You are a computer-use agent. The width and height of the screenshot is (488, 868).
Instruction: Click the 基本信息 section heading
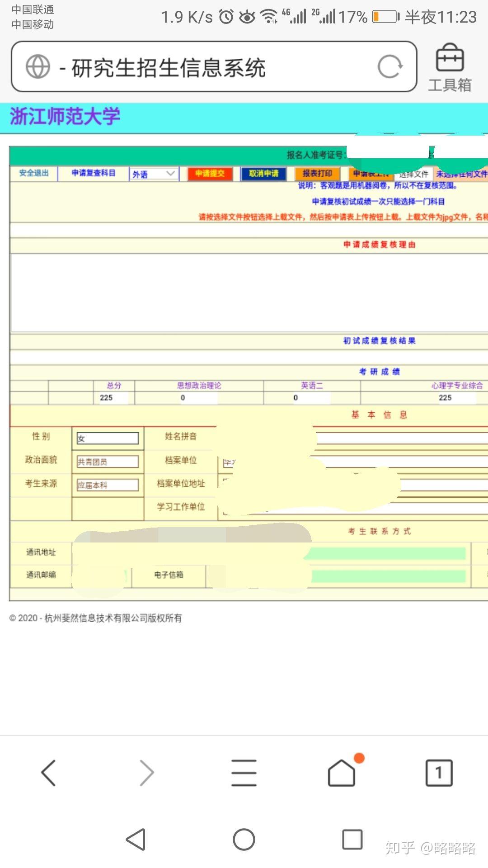[379, 415]
